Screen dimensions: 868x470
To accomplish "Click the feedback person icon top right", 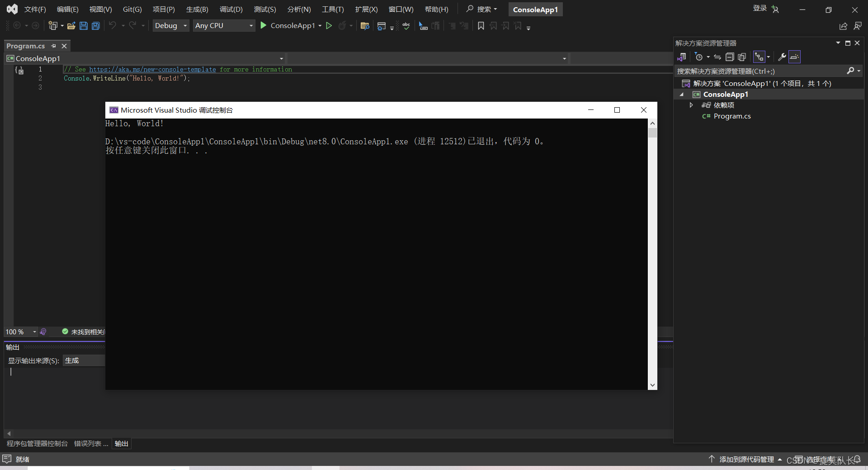I will pyautogui.click(x=858, y=26).
